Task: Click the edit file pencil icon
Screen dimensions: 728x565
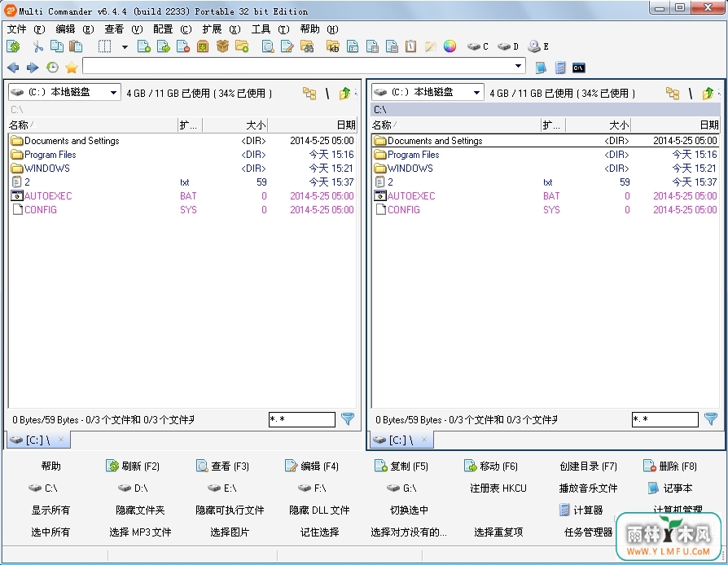Action: coord(287,46)
